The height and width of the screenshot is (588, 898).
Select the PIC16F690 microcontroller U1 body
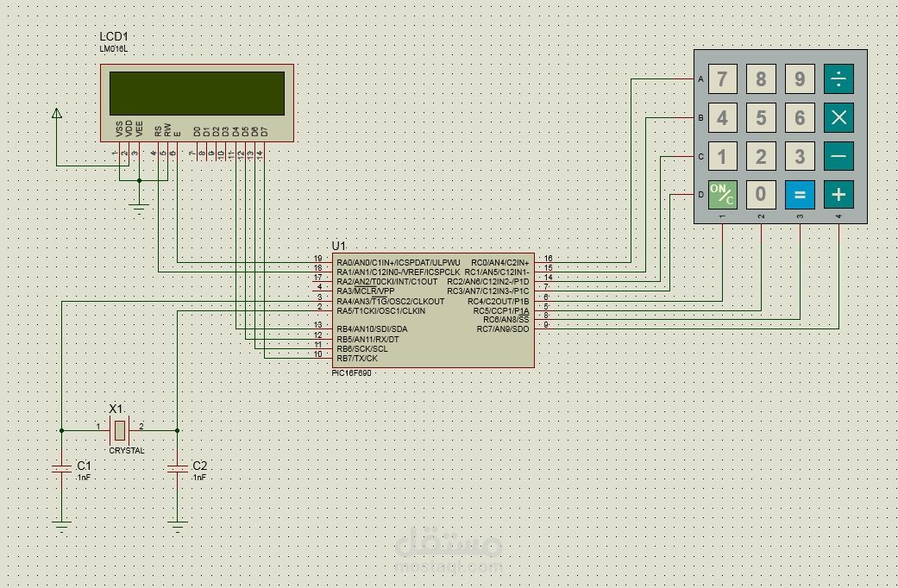pos(433,310)
